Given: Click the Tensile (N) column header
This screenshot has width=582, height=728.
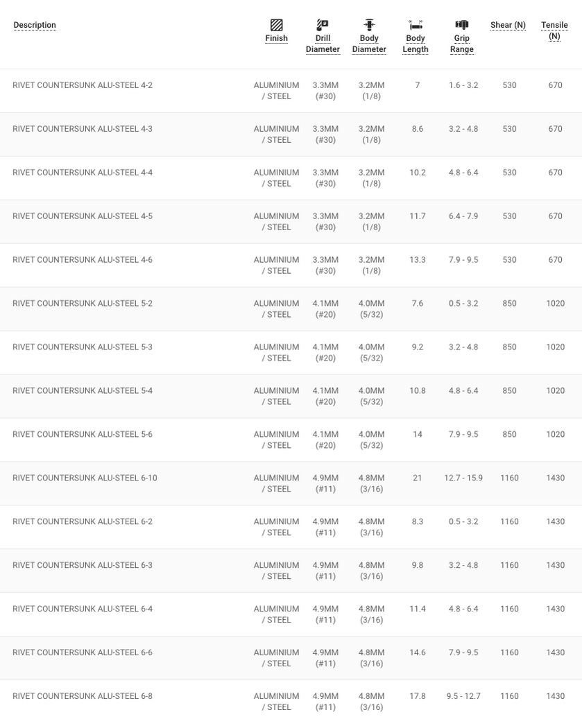Looking at the screenshot, I should tap(554, 31).
